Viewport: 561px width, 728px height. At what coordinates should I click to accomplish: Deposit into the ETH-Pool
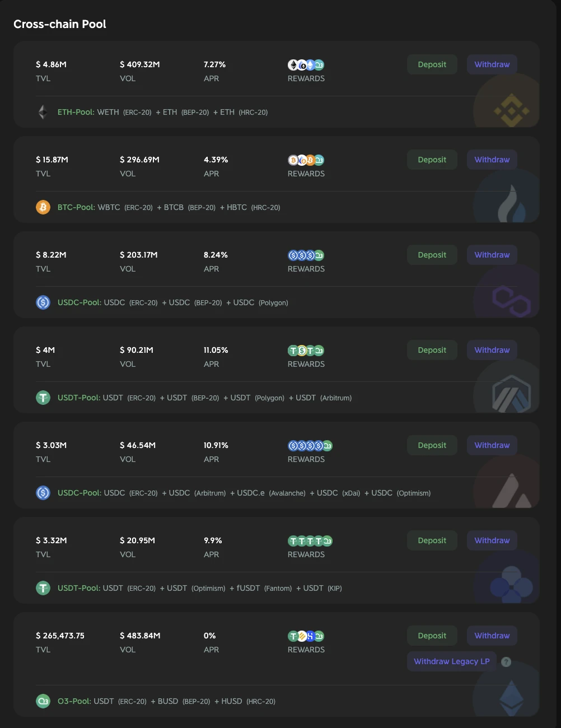pyautogui.click(x=432, y=64)
